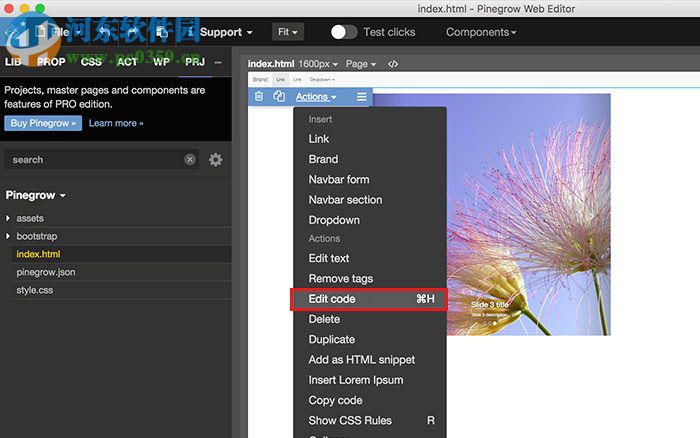This screenshot has width=700, height=438.
Task: Open the Fit zoom dropdown
Action: [288, 32]
